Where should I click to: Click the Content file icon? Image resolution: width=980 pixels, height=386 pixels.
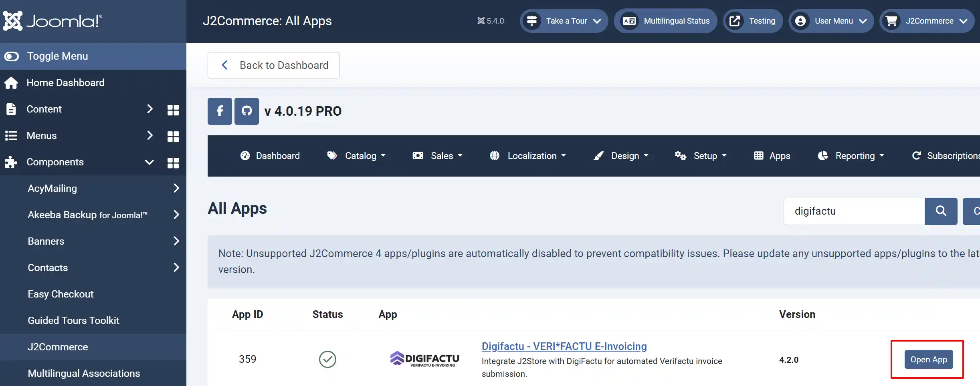click(x=11, y=109)
